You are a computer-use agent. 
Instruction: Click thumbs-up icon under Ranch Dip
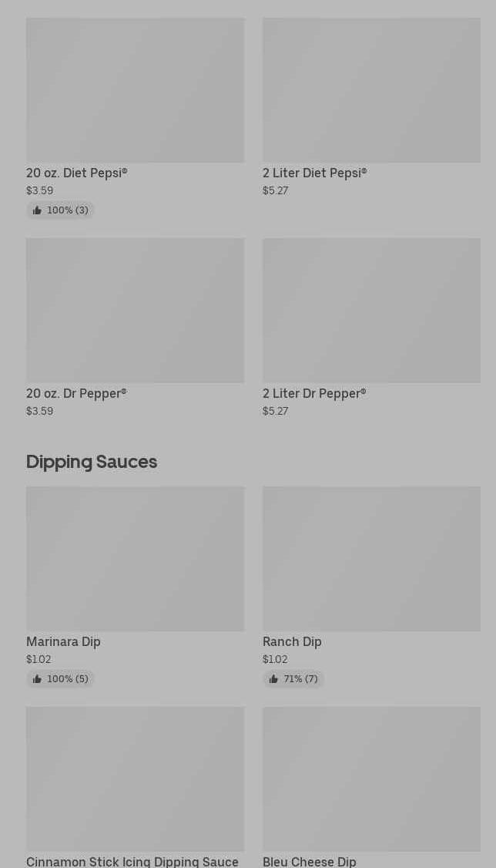click(273, 679)
